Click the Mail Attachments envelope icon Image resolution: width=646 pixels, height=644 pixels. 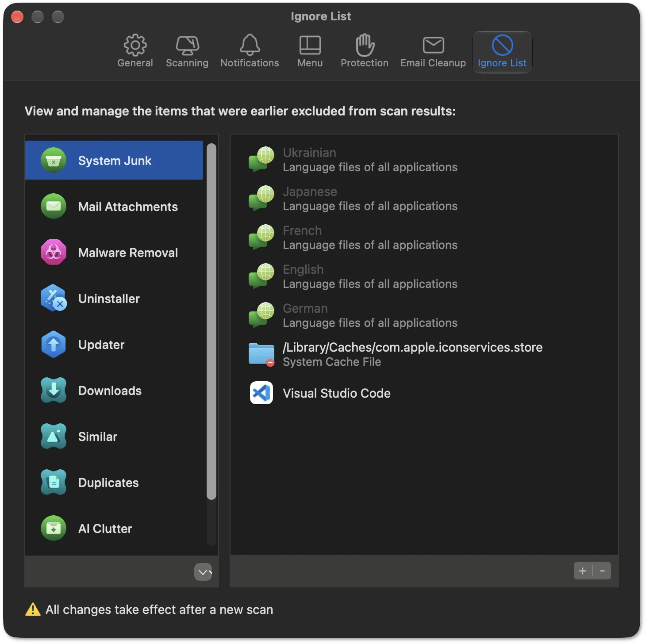54,206
